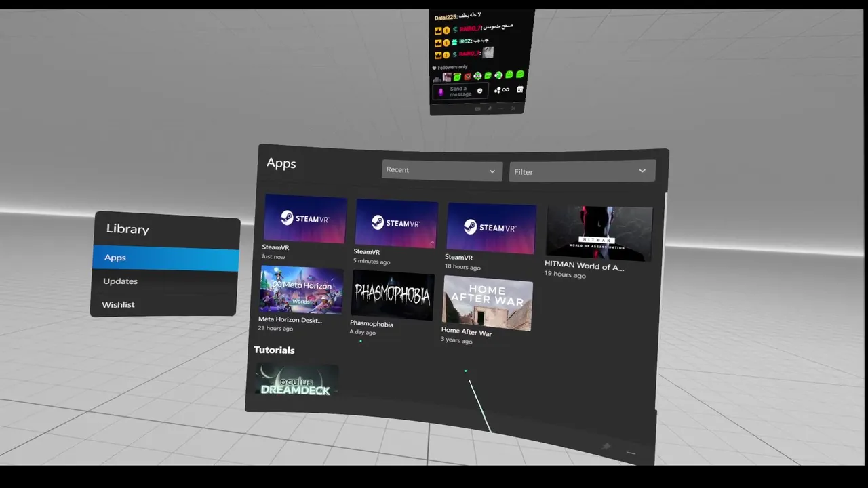Launch the Phasmophobia game tile
This screenshot has width=868, height=488.
coord(393,295)
